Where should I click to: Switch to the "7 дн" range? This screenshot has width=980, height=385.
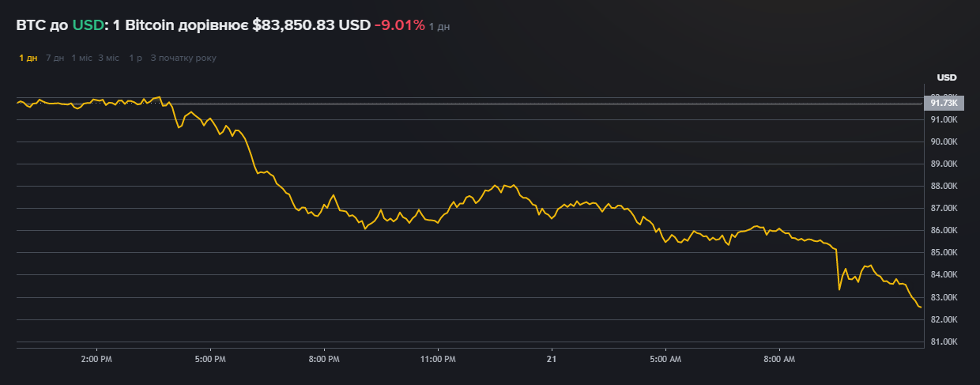(55, 58)
